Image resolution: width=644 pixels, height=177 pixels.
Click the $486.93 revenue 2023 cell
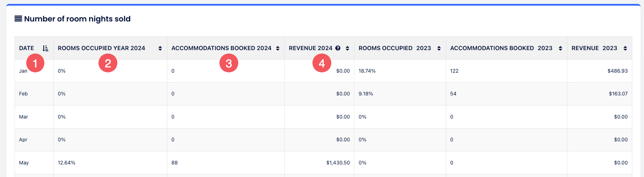[x=617, y=71]
